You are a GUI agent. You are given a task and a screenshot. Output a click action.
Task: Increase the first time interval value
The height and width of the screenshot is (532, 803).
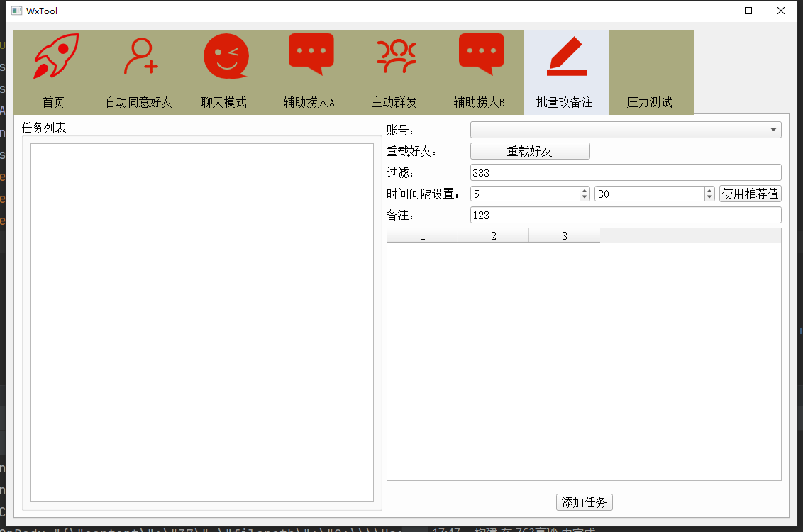585,190
